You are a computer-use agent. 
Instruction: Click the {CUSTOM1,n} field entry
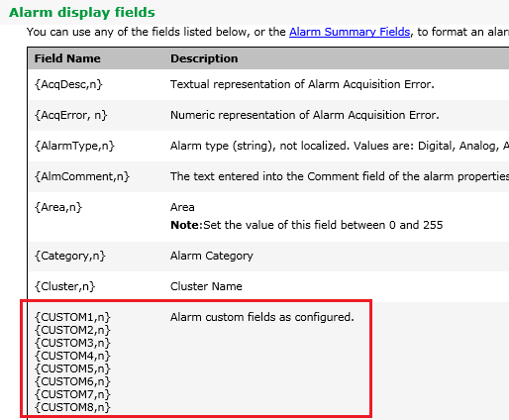[72, 317]
